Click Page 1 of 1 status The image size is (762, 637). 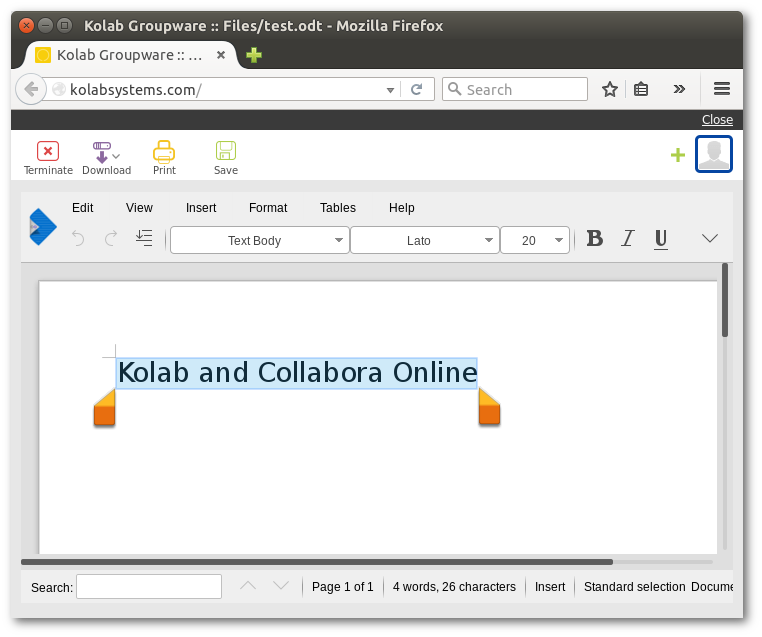[x=343, y=587]
